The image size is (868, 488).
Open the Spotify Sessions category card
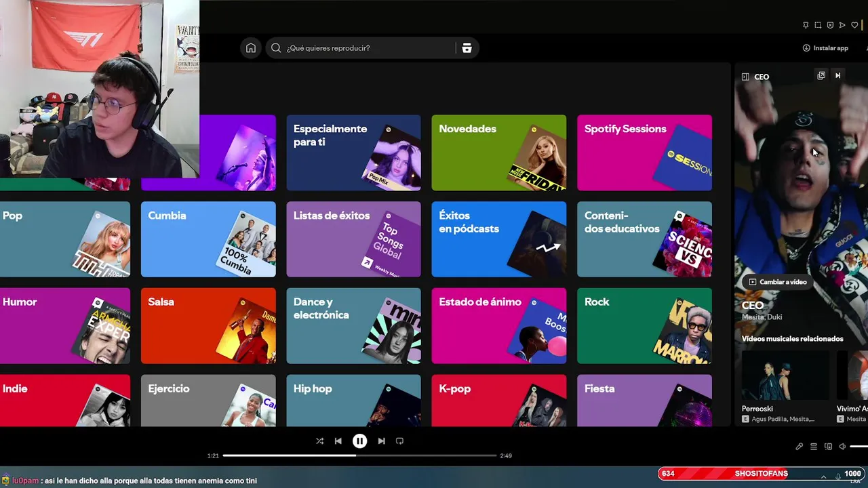pos(644,152)
